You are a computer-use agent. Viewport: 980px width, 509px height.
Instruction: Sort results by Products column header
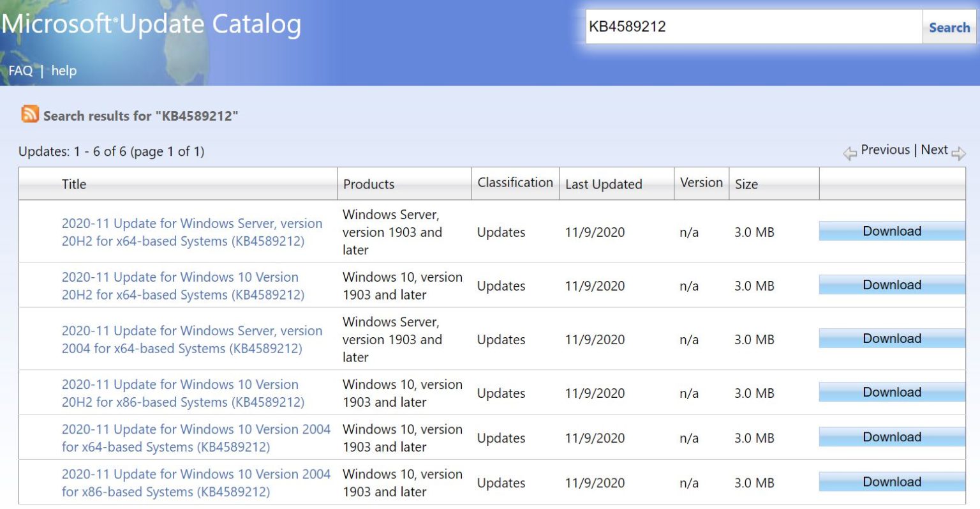(369, 184)
